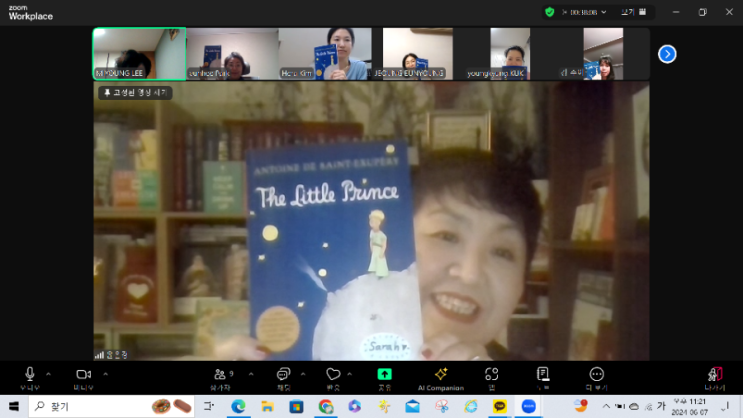The image size is (743, 418).
Task: Open KakaoTalk from taskbar
Action: [x=499, y=407]
